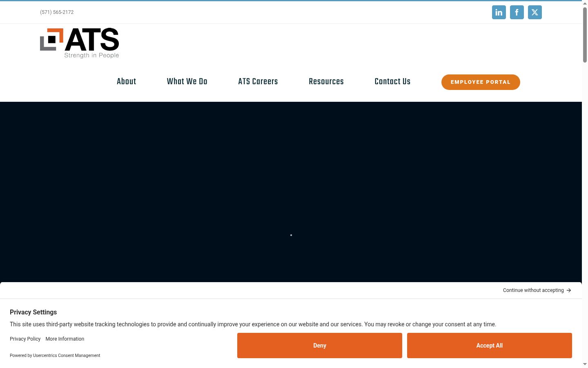Viewport: 588px width, 368px height.
Task: Open the Resources menu
Action: point(326,81)
